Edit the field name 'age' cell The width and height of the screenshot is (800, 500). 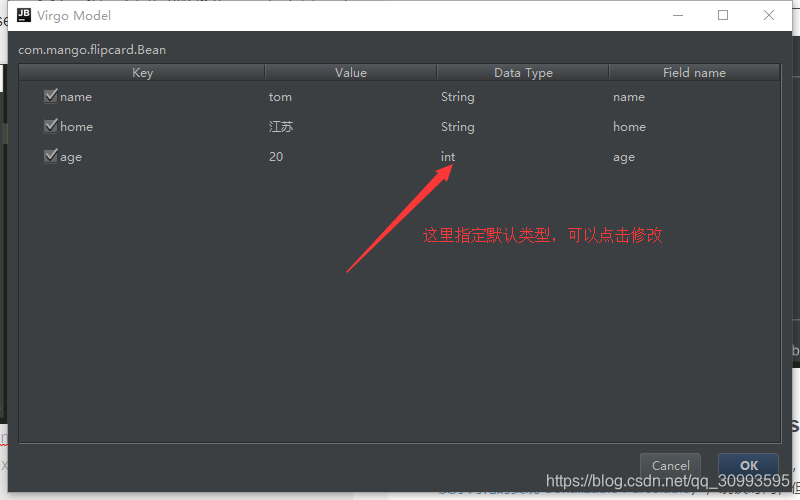pyautogui.click(x=623, y=157)
